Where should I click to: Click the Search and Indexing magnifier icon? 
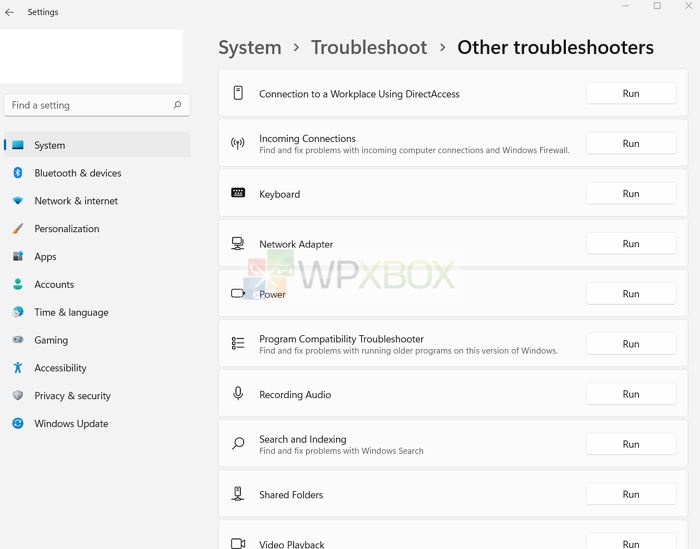tap(238, 443)
